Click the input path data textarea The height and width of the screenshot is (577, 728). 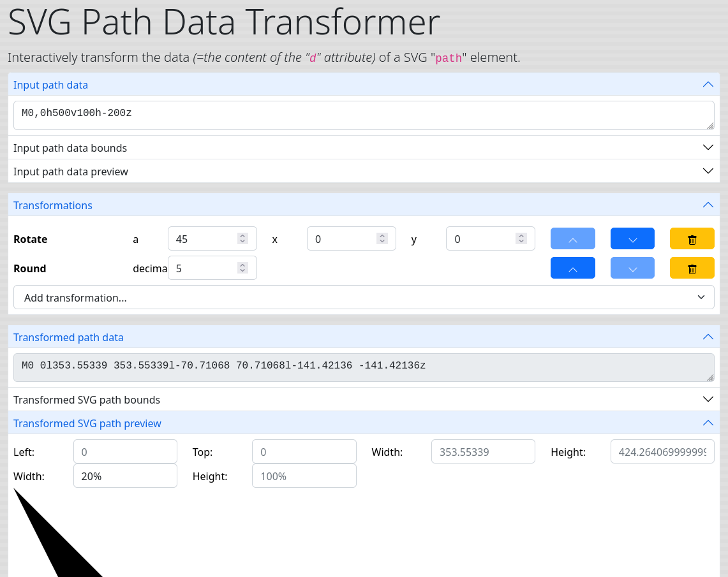pos(364,115)
